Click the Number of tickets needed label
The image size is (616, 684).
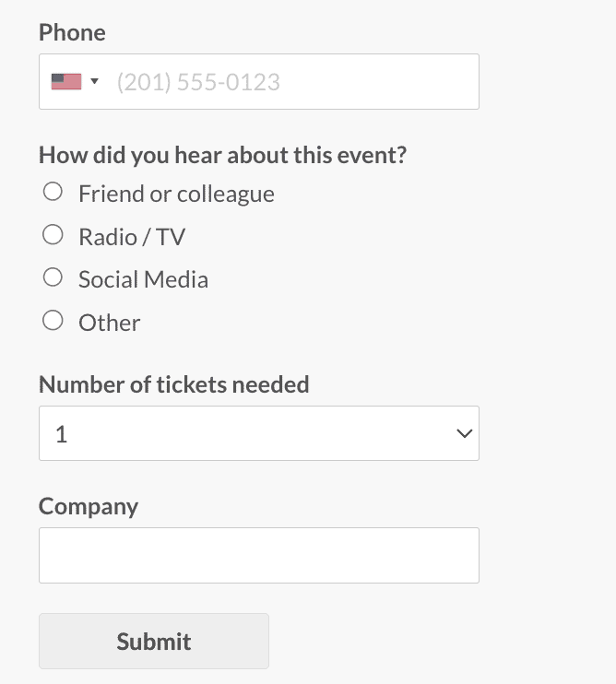(174, 384)
